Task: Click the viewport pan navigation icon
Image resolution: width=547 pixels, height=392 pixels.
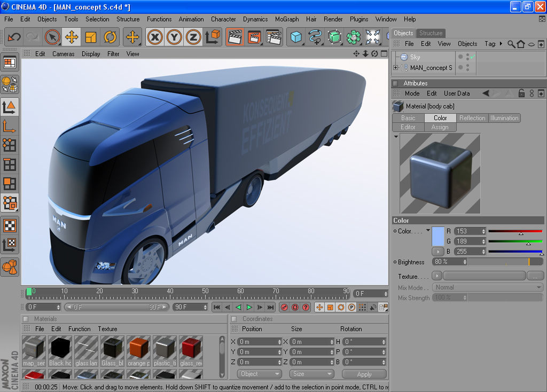Action: (356, 54)
